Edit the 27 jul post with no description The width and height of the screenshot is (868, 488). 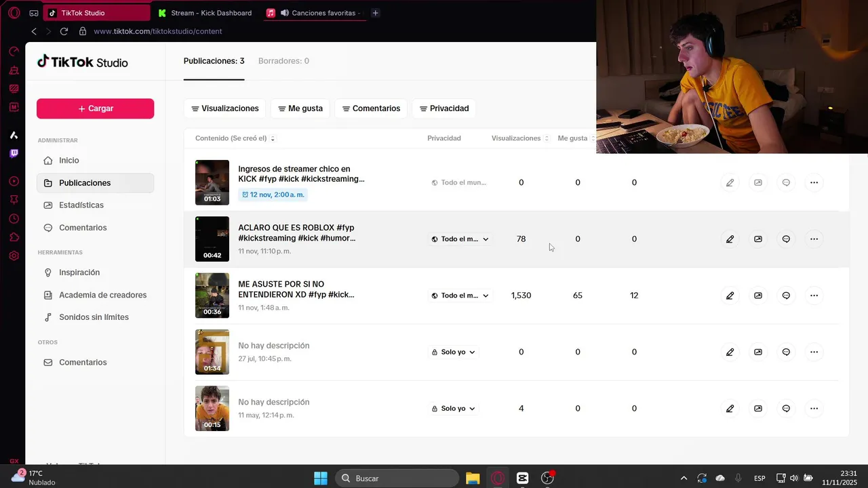click(x=730, y=352)
